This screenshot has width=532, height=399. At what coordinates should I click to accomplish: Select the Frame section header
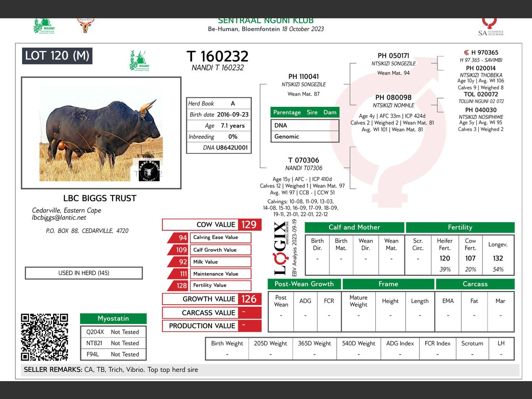pyautogui.click(x=388, y=284)
